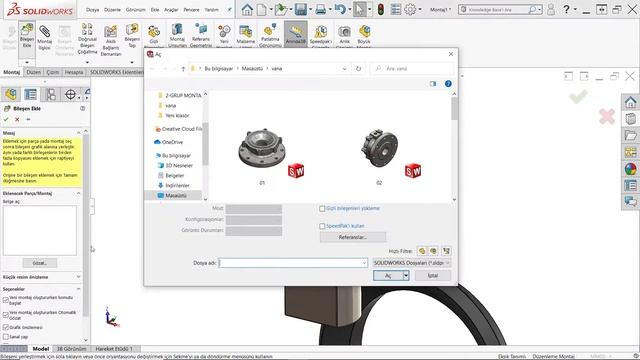Check the Sanal yap checkbox

[x=6, y=337]
